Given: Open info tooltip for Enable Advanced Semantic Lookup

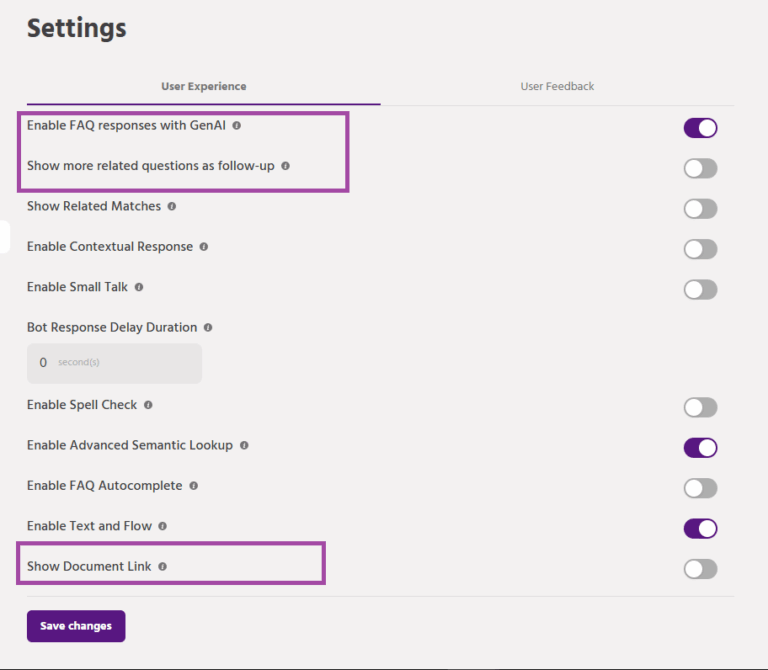Looking at the screenshot, I should [x=244, y=445].
